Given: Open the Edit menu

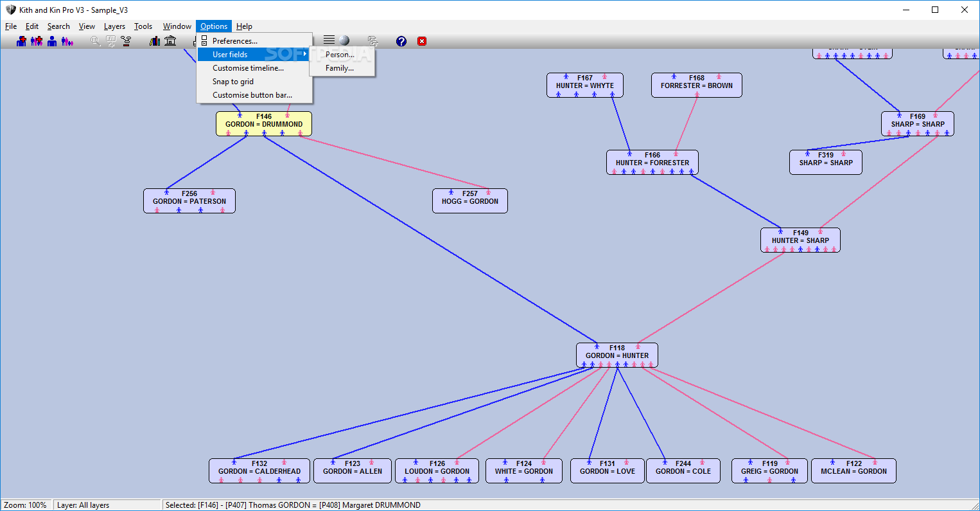Looking at the screenshot, I should point(32,26).
